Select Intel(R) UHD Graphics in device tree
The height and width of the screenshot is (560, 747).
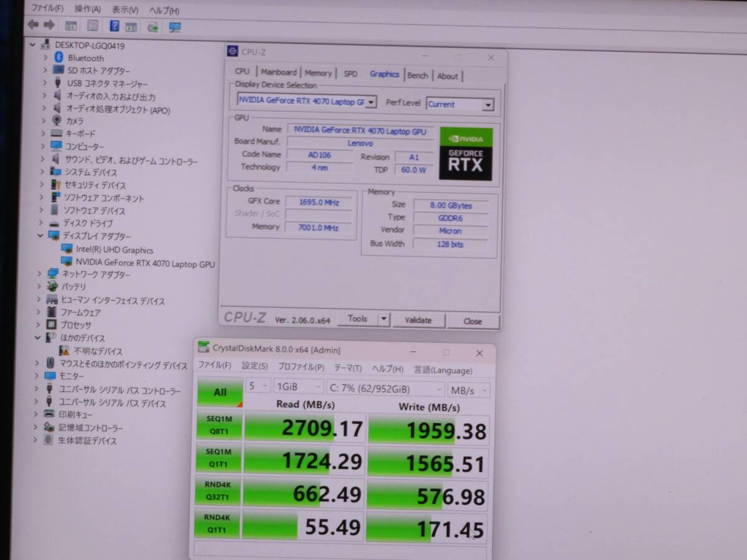coord(115,250)
